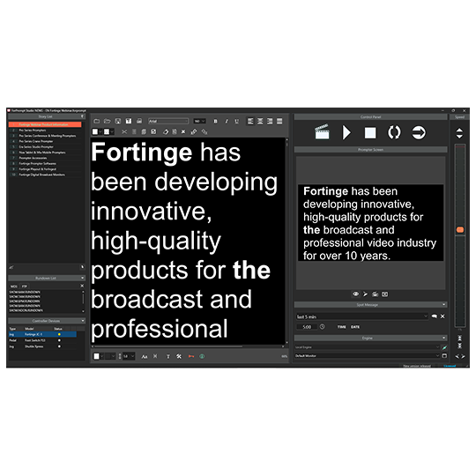This screenshot has height=476, width=476.
Task: Click the speech-bubble send spot message icon
Action: (x=435, y=316)
